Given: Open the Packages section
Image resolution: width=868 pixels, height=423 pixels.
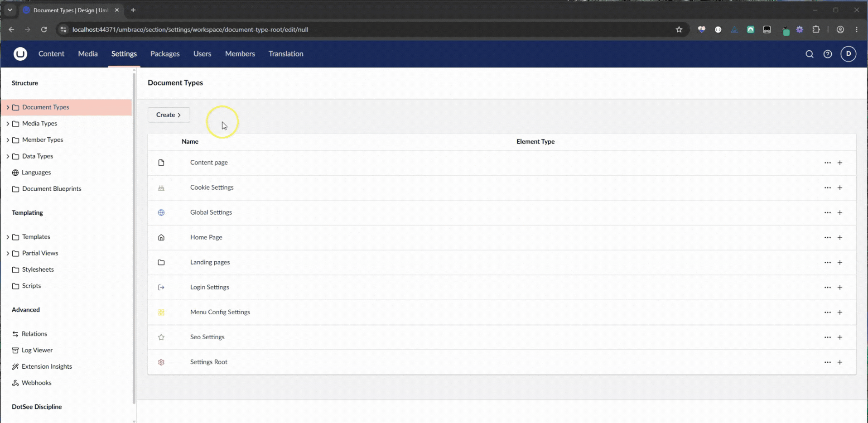Looking at the screenshot, I should tap(165, 54).
